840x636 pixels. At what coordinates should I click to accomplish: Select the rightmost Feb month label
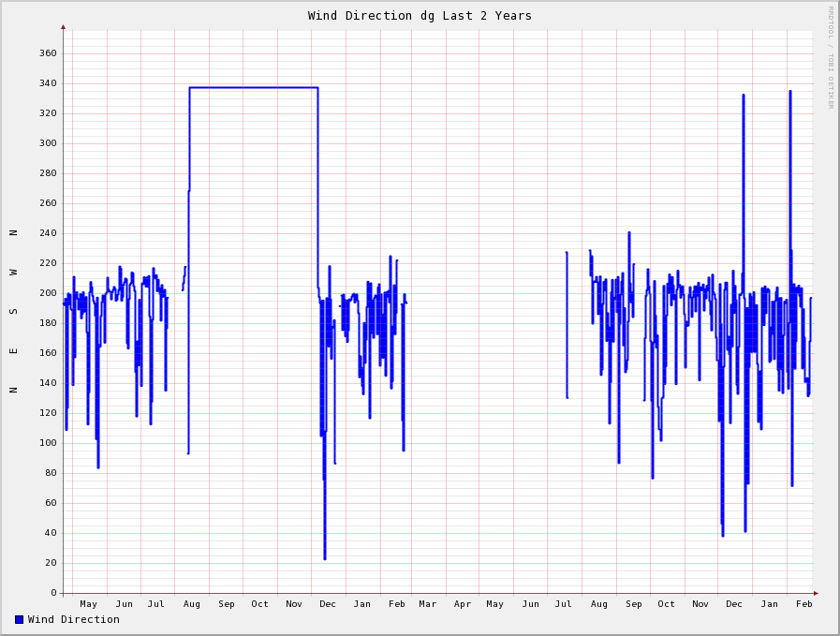click(x=803, y=604)
